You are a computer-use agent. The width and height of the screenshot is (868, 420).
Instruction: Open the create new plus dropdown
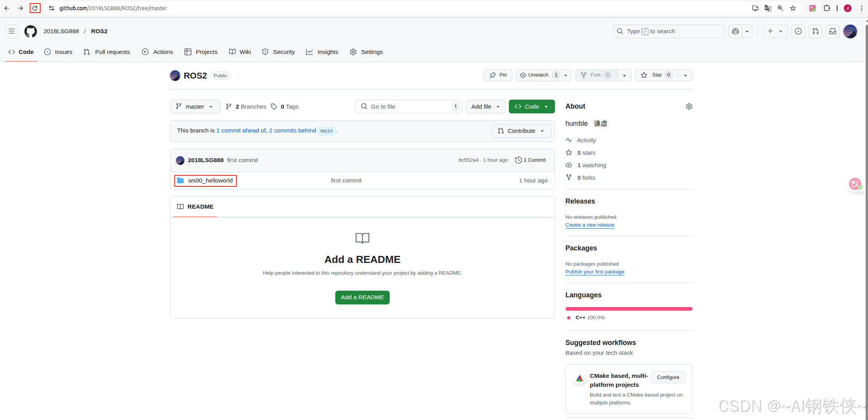[x=775, y=31]
